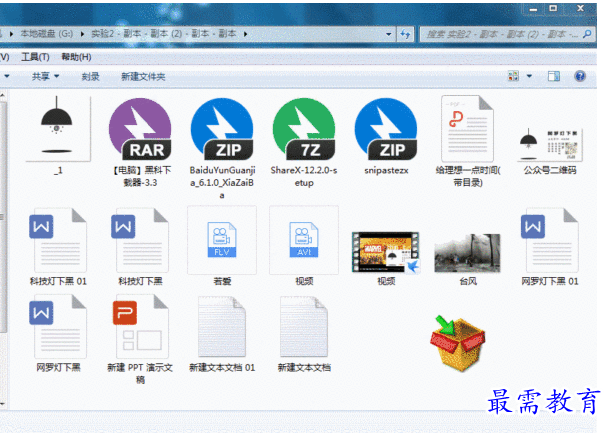The height and width of the screenshot is (433, 609).
Task: Click the address bar refresh button
Action: click(405, 34)
